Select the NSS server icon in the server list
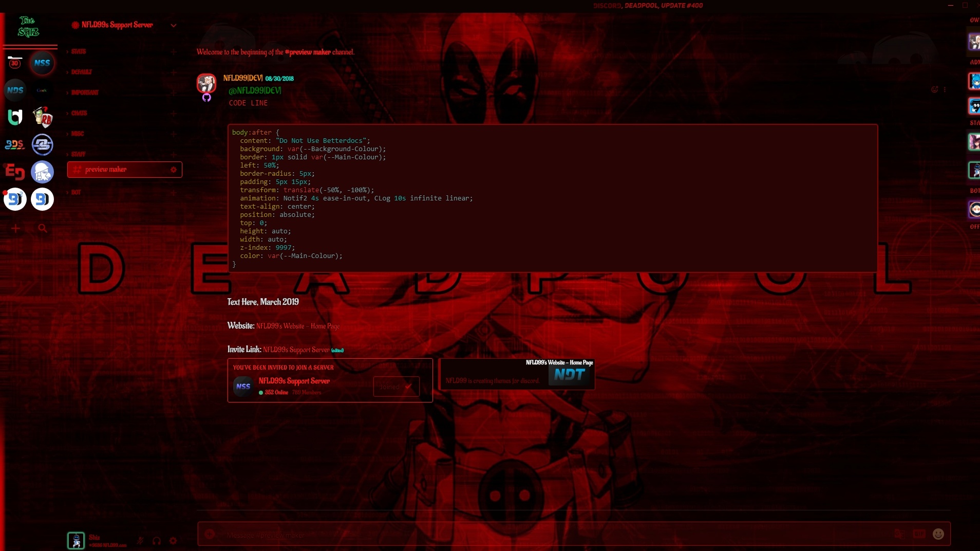 42,63
